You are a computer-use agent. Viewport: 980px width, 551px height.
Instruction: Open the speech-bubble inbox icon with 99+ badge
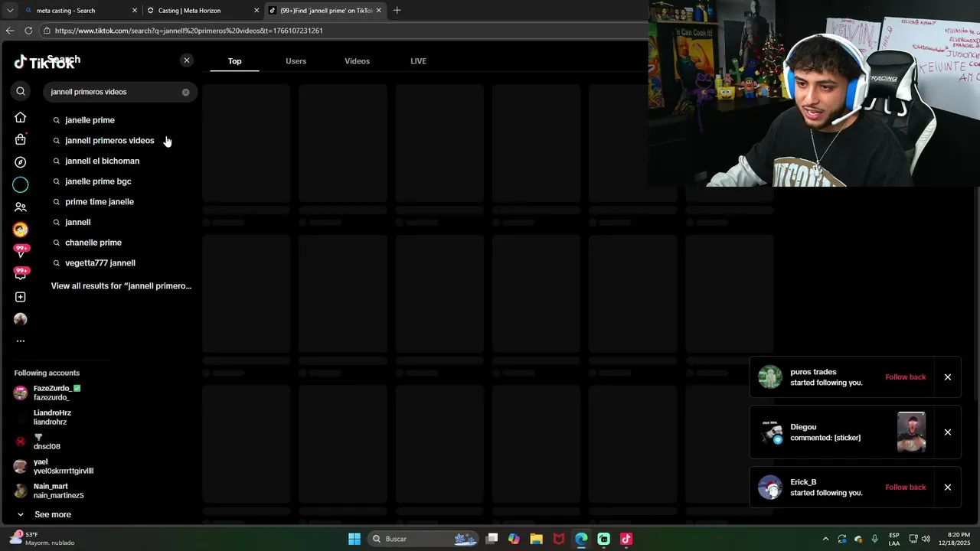point(21,274)
